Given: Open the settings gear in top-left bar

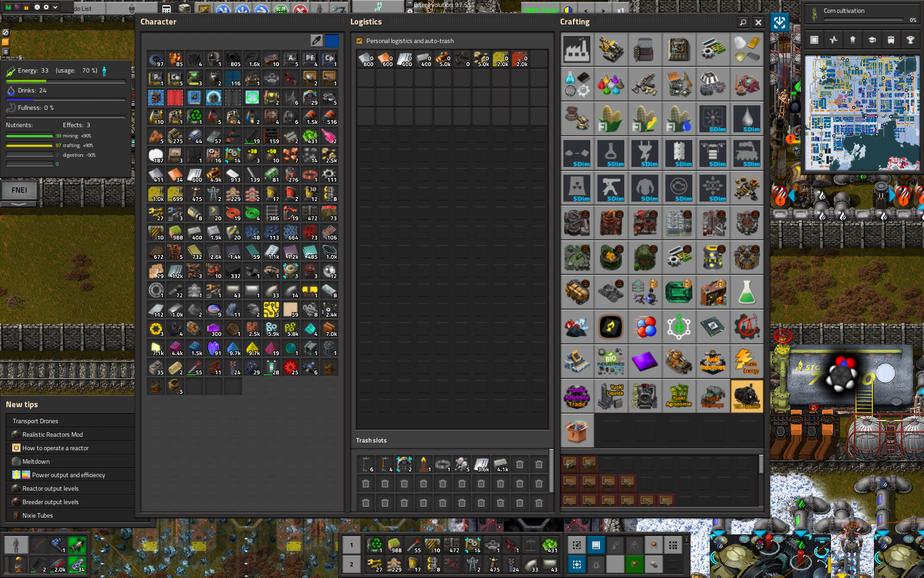Looking at the screenshot, I should (46, 7).
